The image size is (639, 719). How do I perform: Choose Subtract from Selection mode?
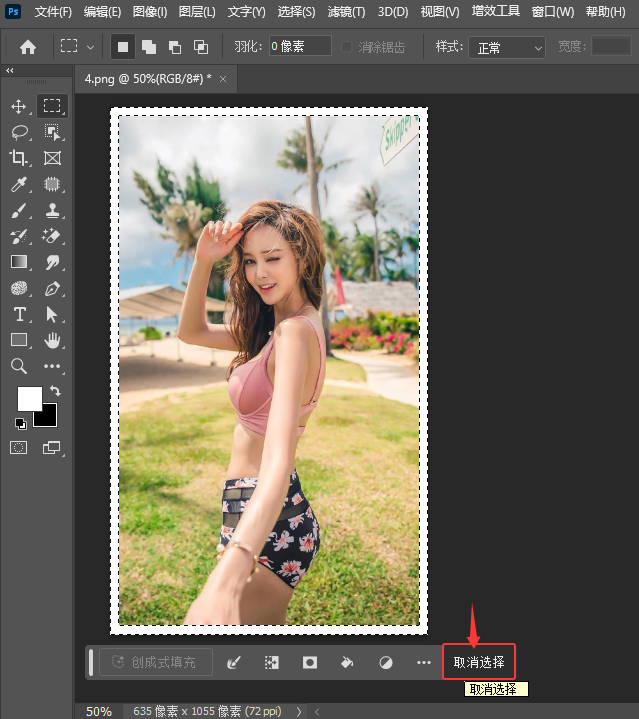tap(175, 47)
